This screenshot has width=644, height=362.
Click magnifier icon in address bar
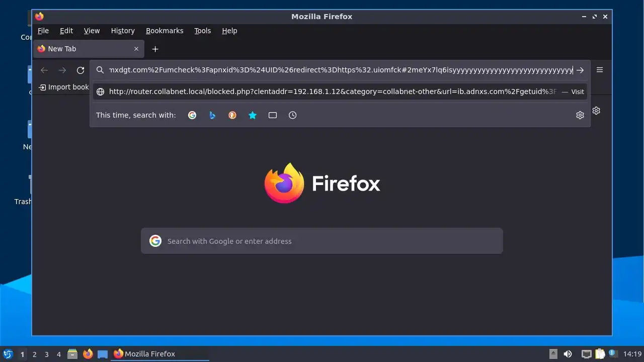click(100, 70)
